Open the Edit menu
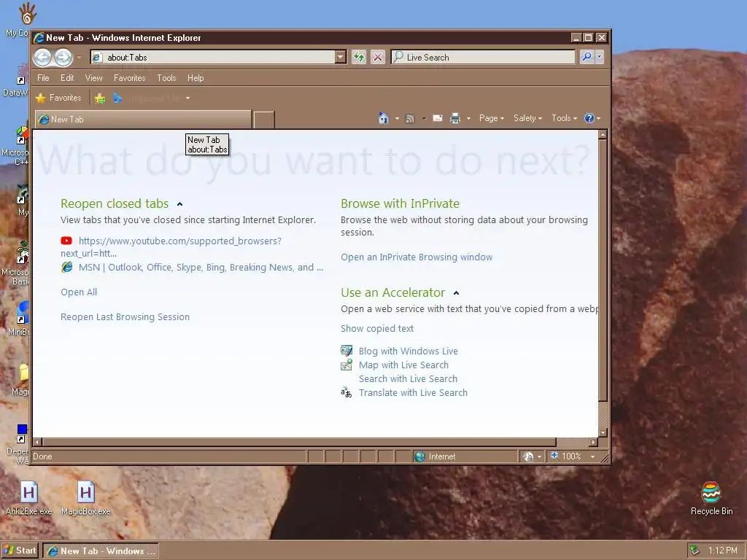Image resolution: width=747 pixels, height=560 pixels. pos(67,77)
